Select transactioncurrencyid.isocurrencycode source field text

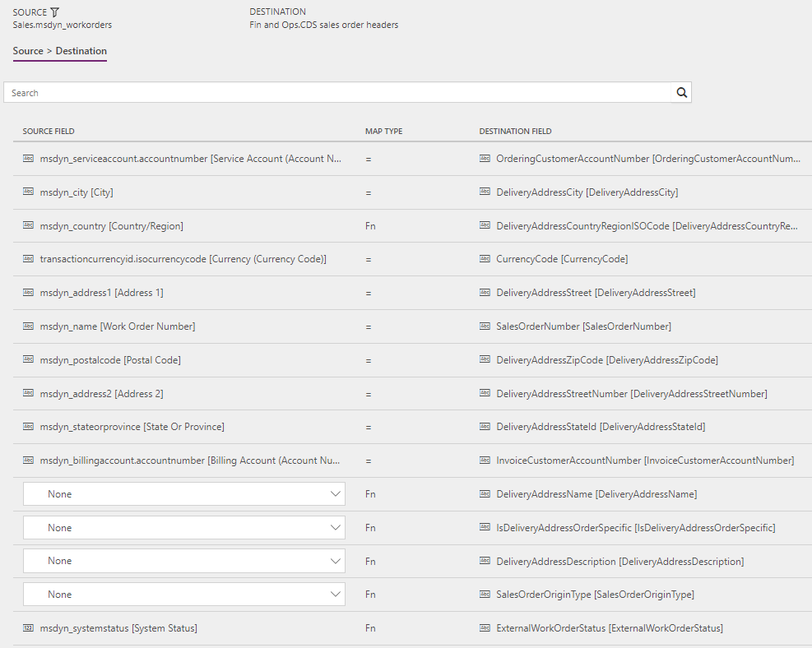(183, 259)
